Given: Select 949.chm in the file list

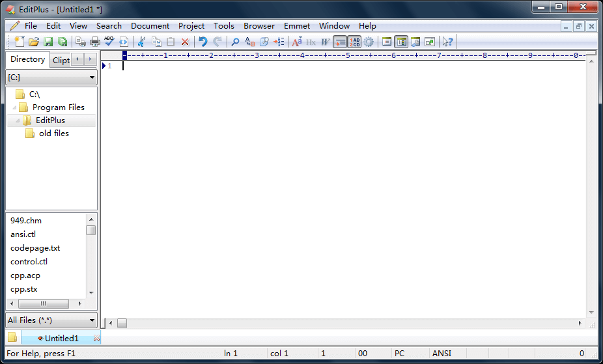Looking at the screenshot, I should pyautogui.click(x=26, y=221).
